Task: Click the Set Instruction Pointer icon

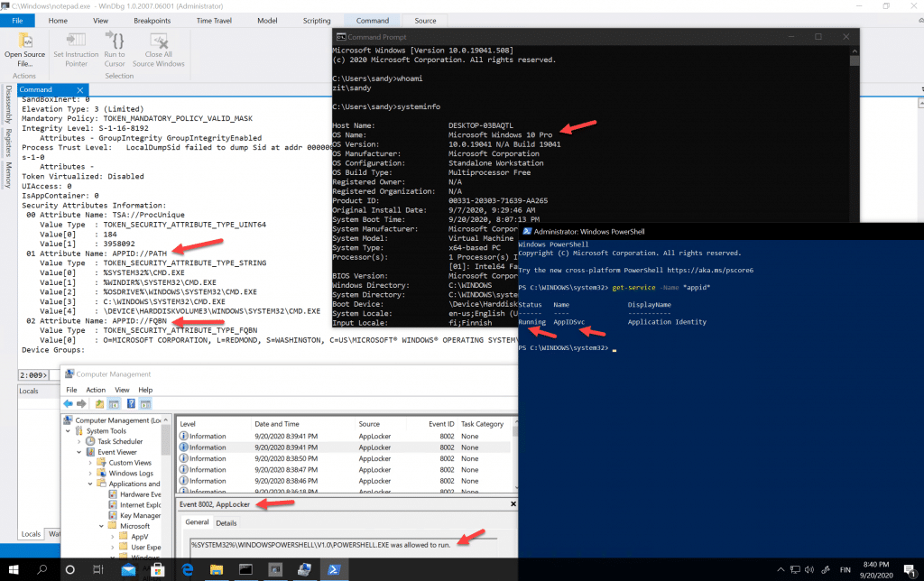Action: tap(76, 40)
